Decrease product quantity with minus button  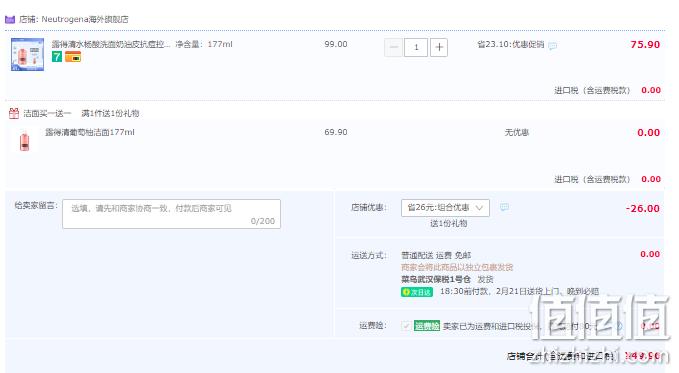coord(394,47)
